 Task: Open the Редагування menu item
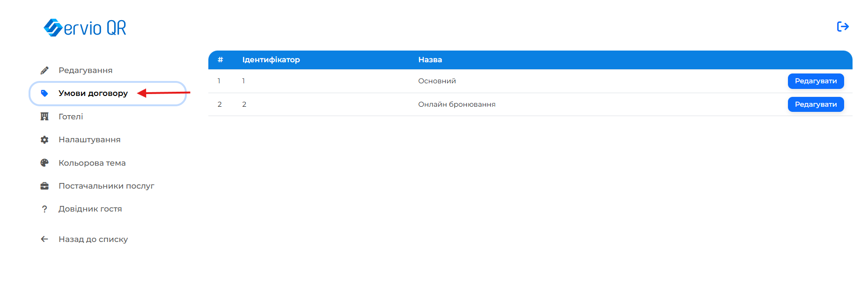click(85, 70)
